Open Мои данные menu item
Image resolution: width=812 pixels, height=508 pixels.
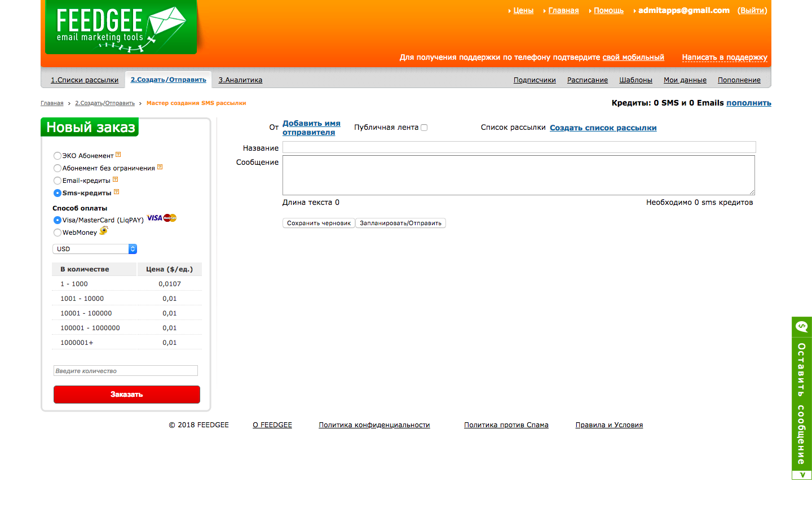[685, 80]
